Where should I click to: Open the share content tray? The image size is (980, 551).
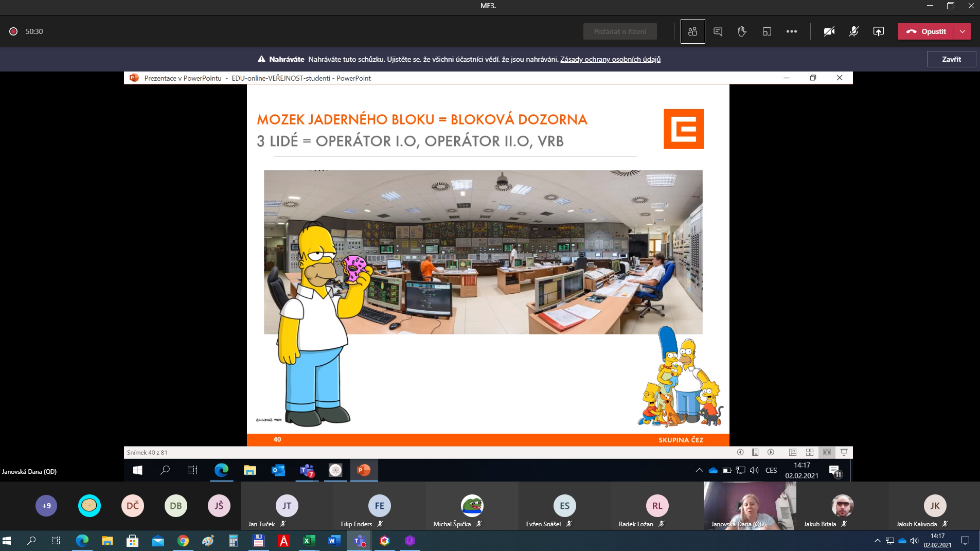click(878, 31)
